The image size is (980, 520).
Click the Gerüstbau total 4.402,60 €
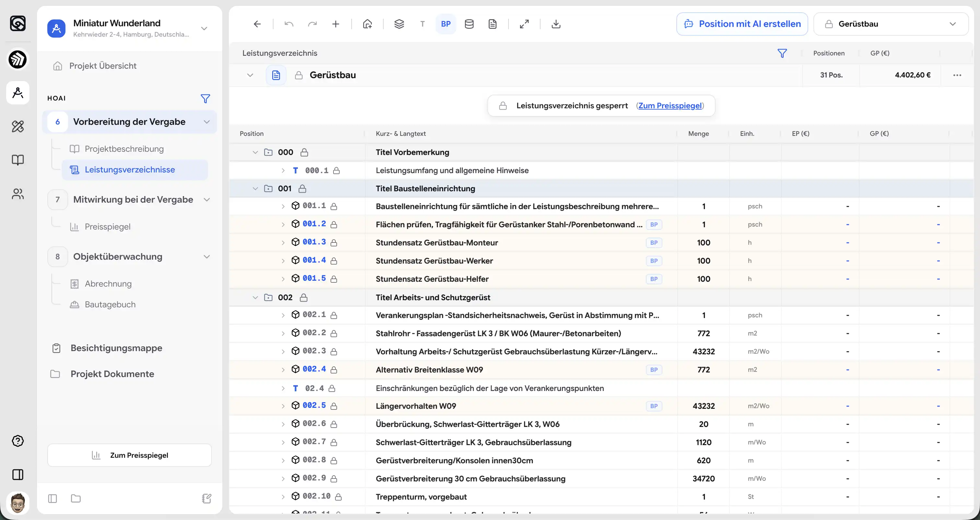click(913, 75)
